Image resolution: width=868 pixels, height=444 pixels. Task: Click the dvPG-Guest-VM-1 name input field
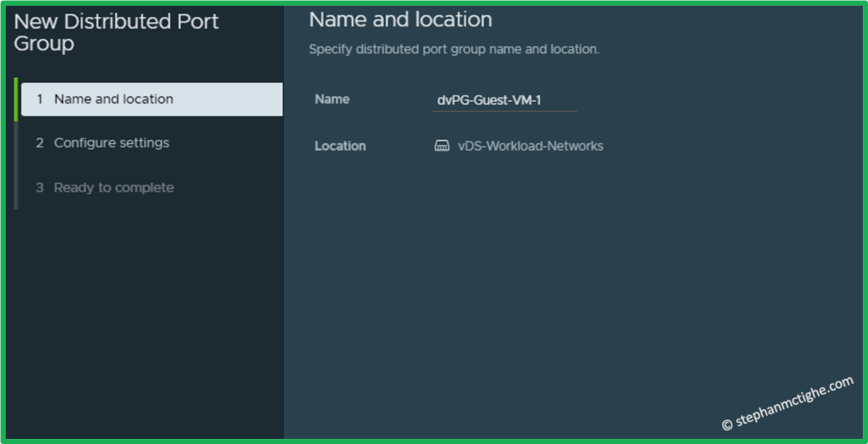click(504, 101)
